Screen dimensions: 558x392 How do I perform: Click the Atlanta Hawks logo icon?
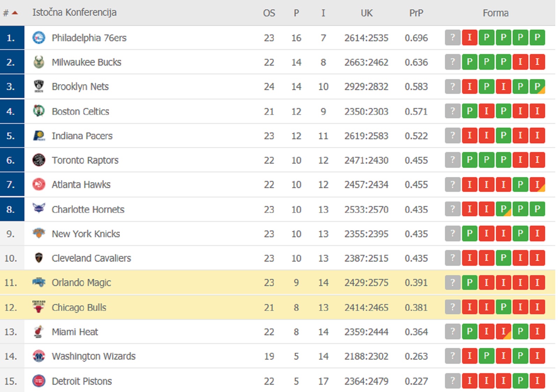coord(39,184)
